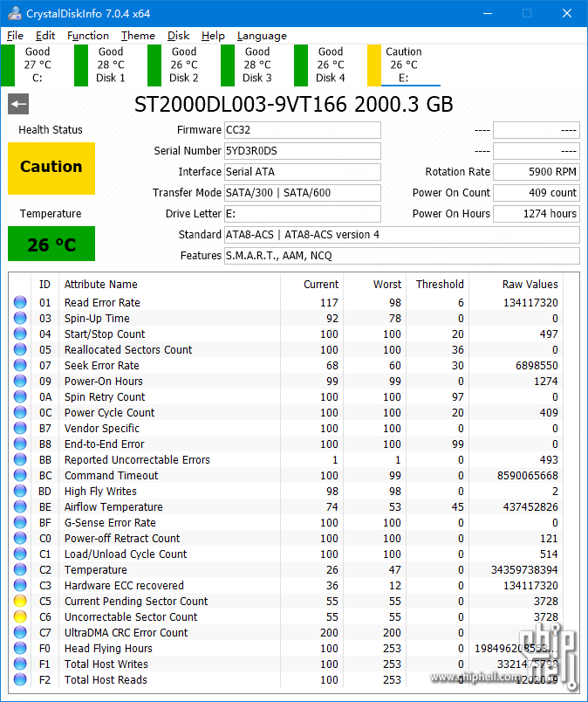588x702 pixels.
Task: Select the Caution E: drive tab
Action: tap(403, 65)
